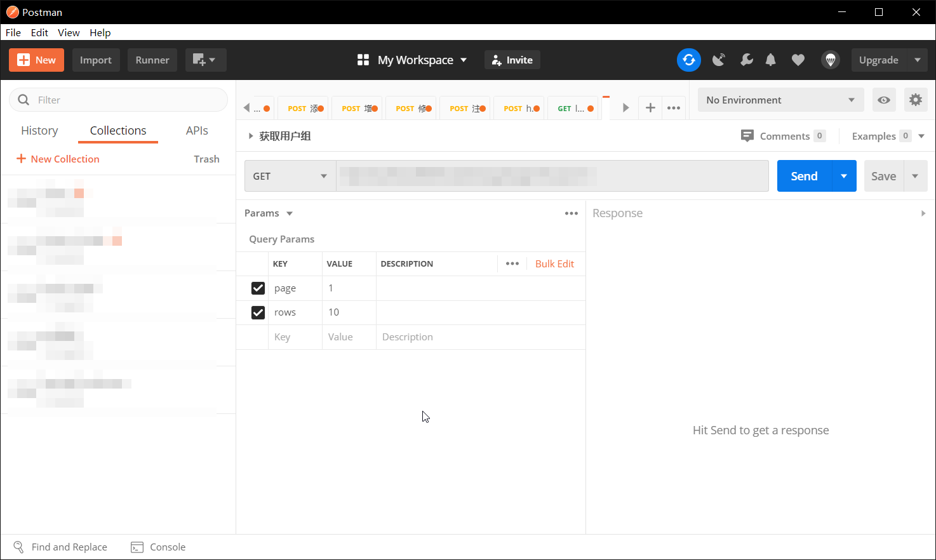Open tab options ellipsis menu
This screenshot has width=936, height=560.
674,108
